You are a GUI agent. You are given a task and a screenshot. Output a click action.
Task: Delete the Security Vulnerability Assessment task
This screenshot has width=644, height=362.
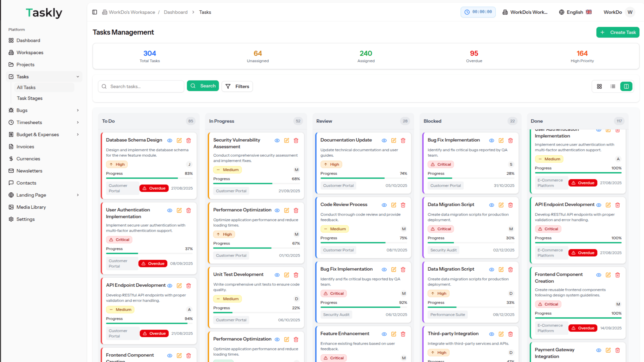tap(296, 140)
